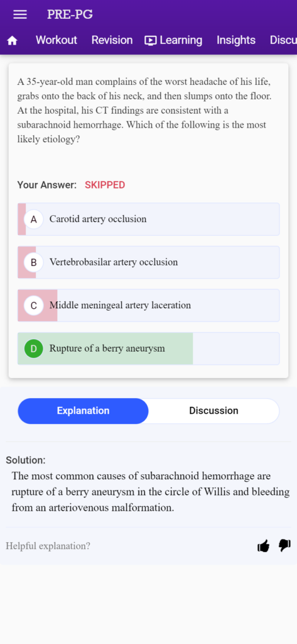This screenshot has width=297, height=644.
Task: Open the hamburger menu
Action: coord(20,14)
